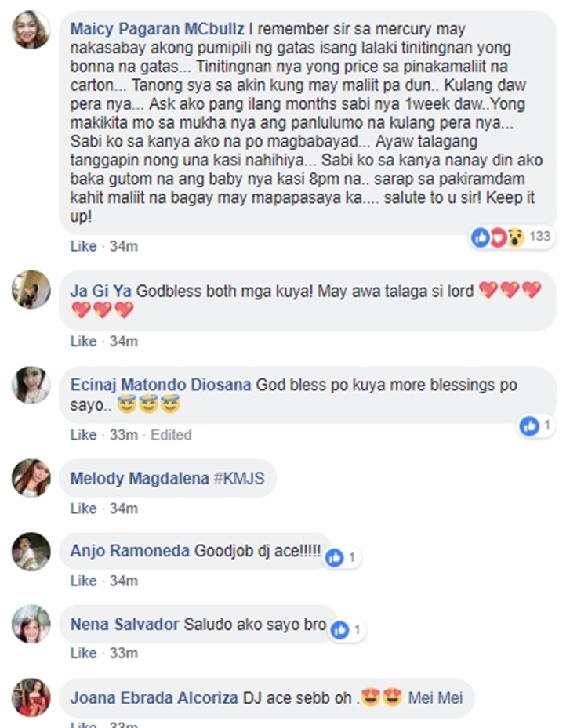Click thumbs-up reaction on Ecinaj's comment
Screen dimensions: 588x728
point(529,426)
